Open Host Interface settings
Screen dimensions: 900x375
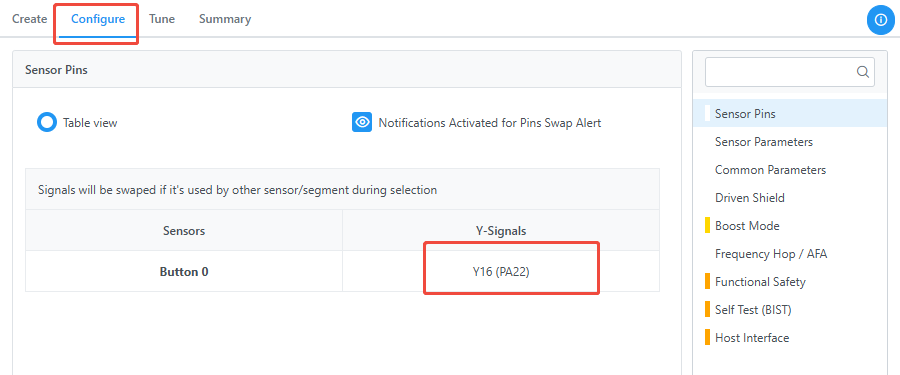[790, 338]
